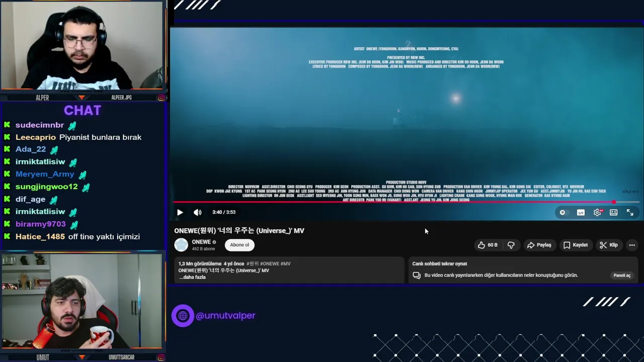Click the CHAT header title
Screen dimensions: 644x362
[x=83, y=111]
